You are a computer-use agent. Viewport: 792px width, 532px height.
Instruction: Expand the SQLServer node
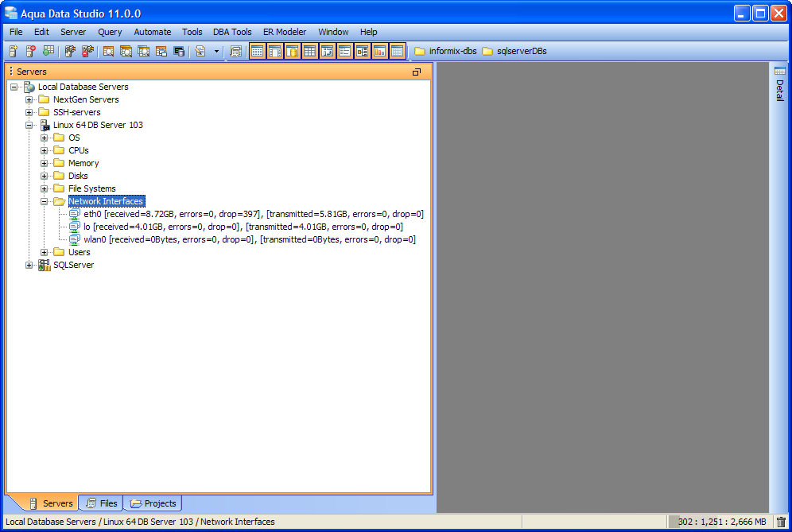tap(29, 265)
